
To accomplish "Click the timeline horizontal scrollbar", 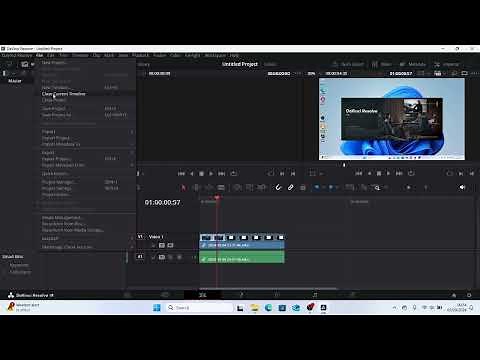I will pos(269,288).
